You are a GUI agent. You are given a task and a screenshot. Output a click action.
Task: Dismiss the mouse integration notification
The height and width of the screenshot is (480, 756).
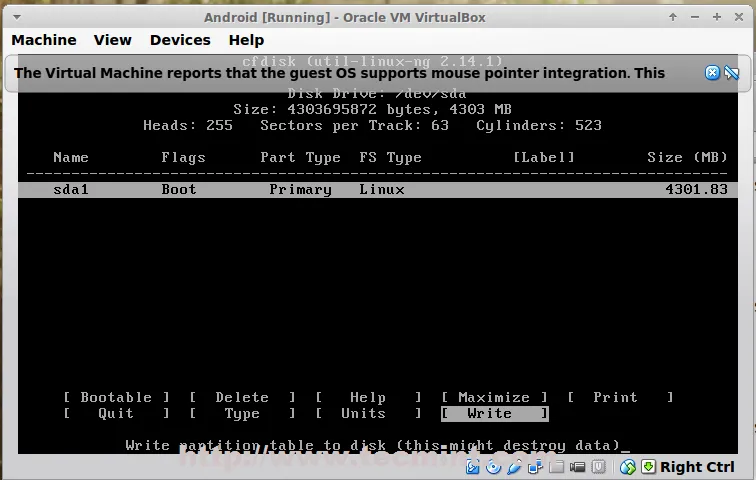point(712,73)
